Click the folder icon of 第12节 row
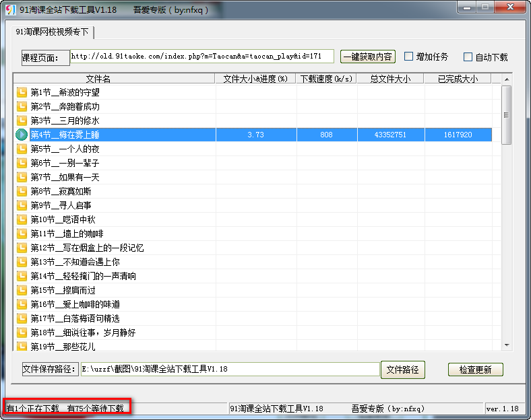Viewport: 531px width, 420px height. 22,248
